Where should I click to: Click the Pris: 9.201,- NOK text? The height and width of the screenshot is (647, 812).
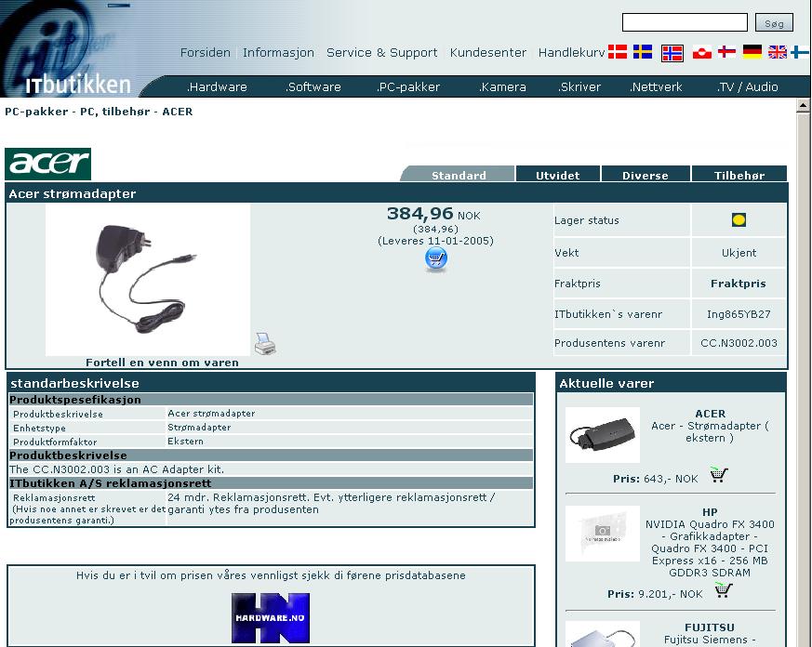(x=655, y=594)
